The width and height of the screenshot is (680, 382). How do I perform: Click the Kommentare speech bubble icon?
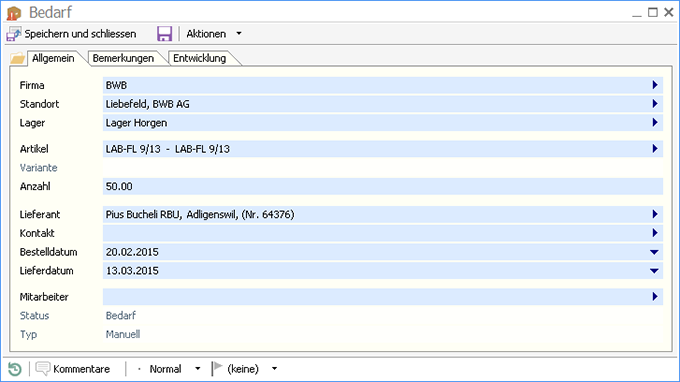[x=42, y=369]
